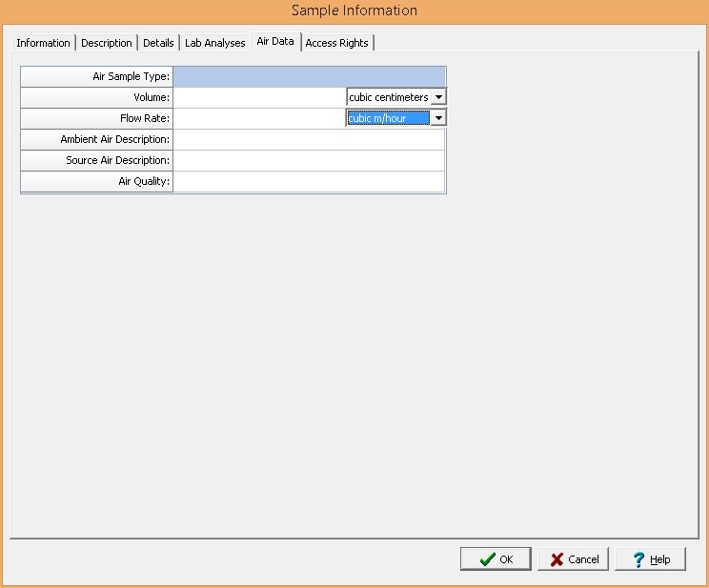709x588 pixels.
Task: Expand the Flow Rate units dropdown arrow
Action: click(x=438, y=118)
